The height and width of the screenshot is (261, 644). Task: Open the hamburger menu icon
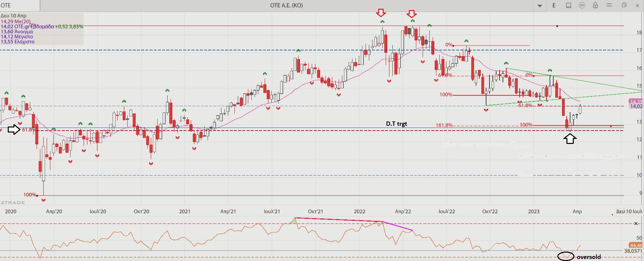pos(609,5)
